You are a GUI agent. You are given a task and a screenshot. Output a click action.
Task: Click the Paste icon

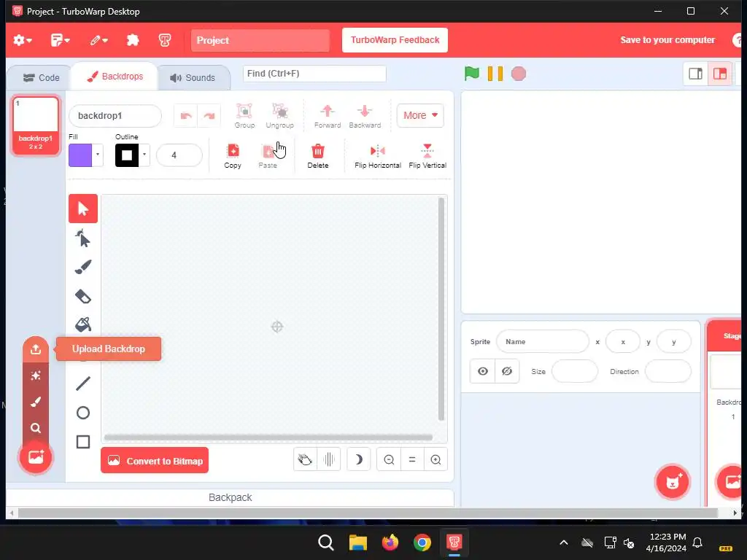[268, 156]
